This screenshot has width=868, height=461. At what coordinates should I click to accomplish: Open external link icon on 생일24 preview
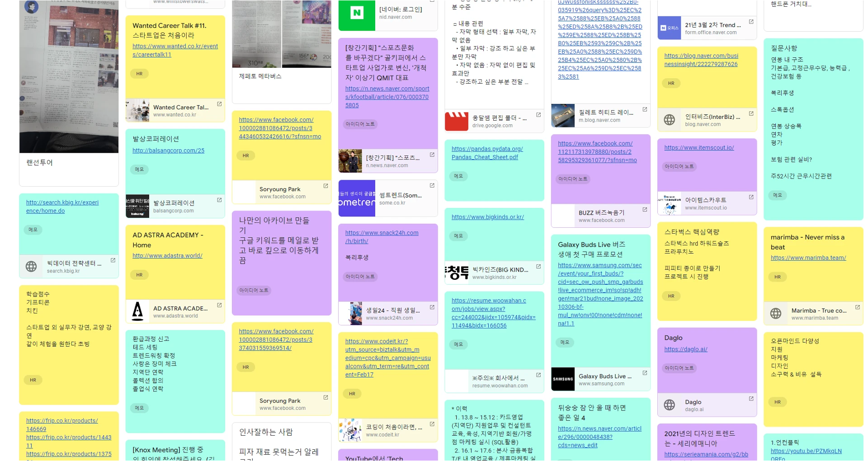click(432, 307)
